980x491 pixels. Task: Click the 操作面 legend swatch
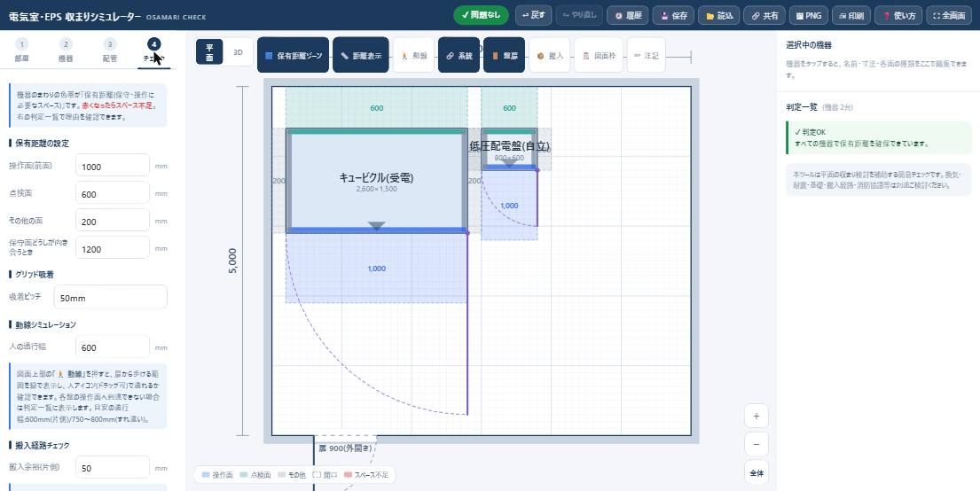[x=207, y=475]
